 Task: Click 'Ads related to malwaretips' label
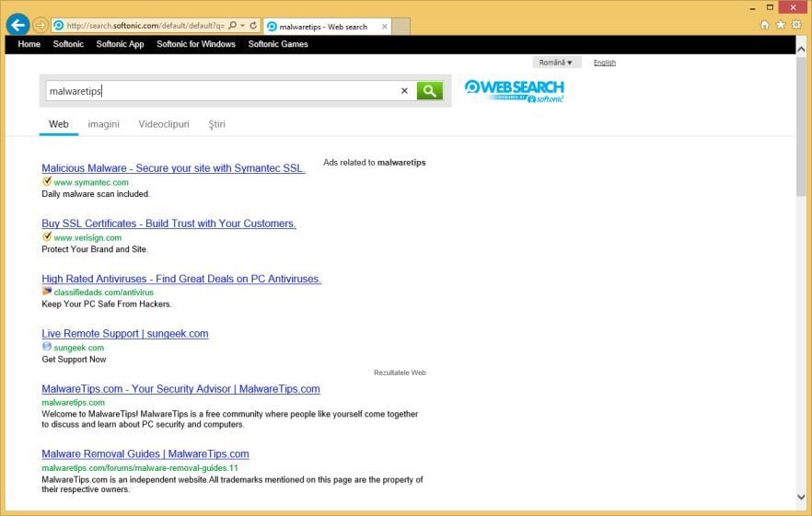pos(375,163)
